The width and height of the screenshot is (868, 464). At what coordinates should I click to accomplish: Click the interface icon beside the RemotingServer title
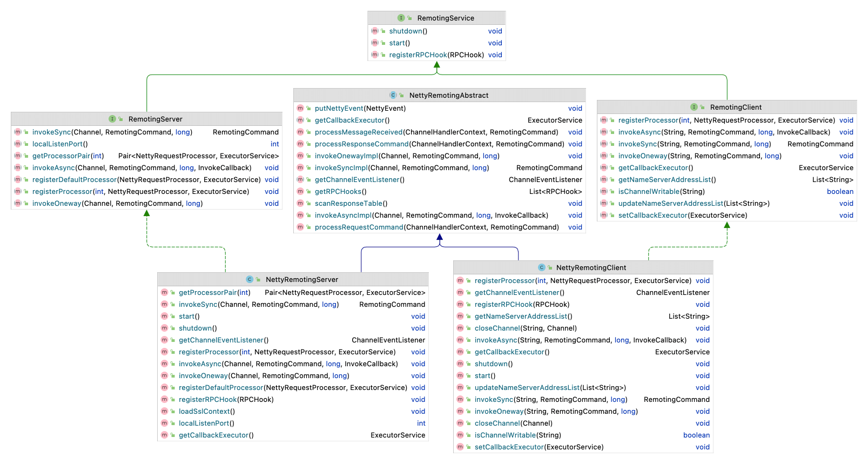pos(112,119)
